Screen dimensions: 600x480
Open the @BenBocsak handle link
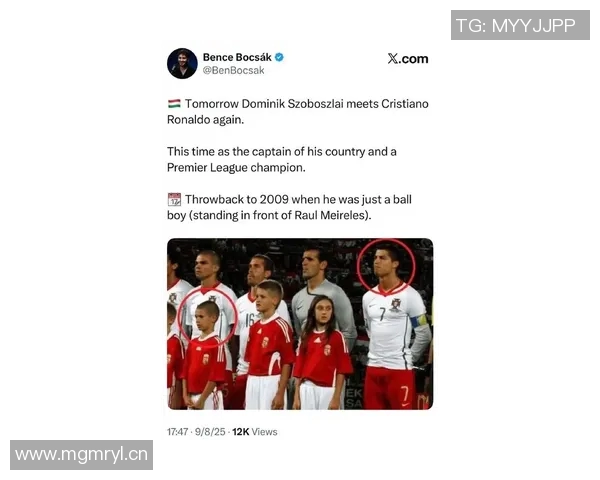point(233,70)
